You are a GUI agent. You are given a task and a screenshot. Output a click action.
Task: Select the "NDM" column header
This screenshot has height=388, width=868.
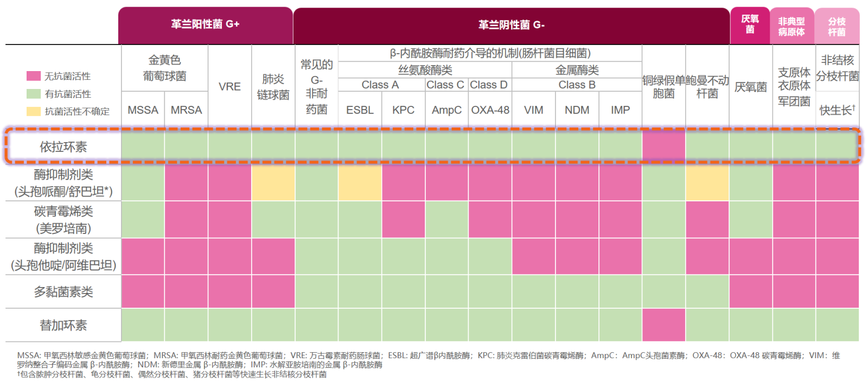click(x=577, y=110)
